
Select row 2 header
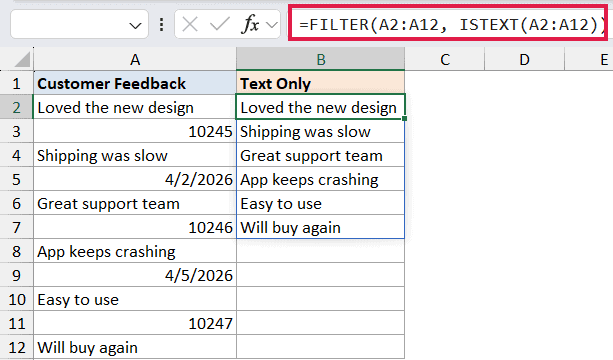point(16,107)
